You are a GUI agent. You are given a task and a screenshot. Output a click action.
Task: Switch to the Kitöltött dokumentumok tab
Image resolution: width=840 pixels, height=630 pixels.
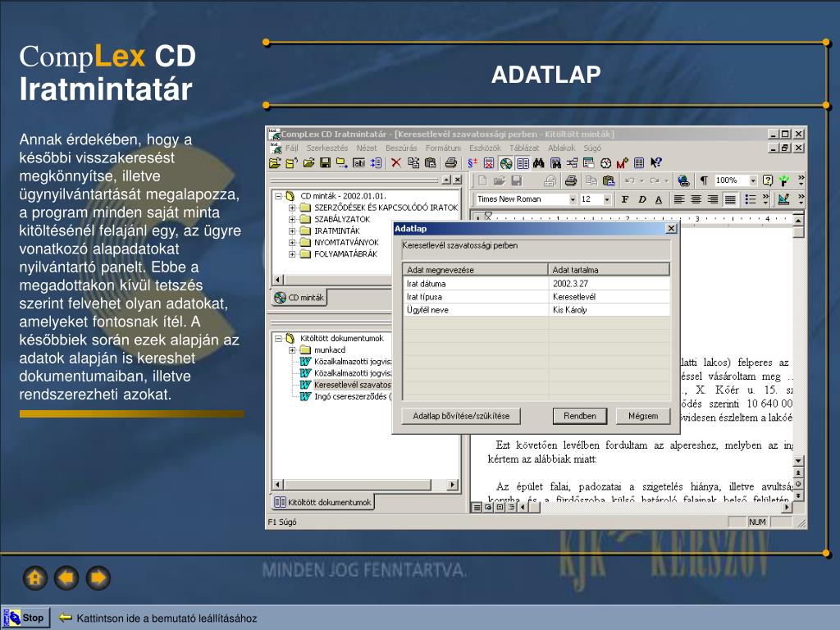pyautogui.click(x=323, y=502)
